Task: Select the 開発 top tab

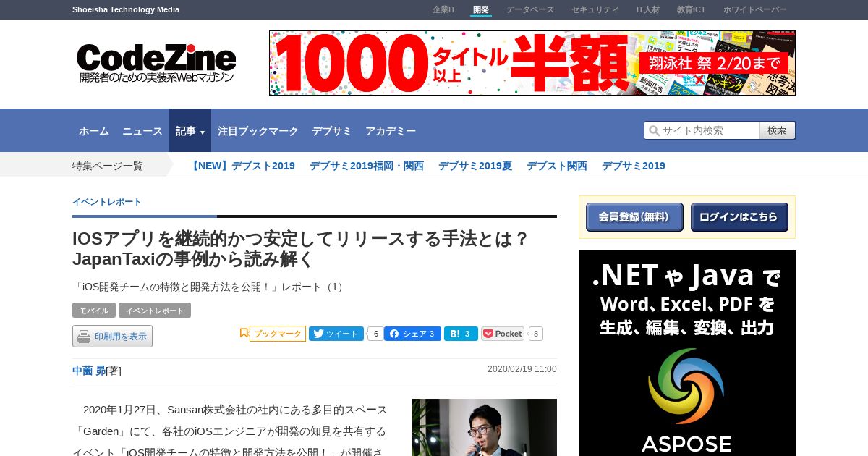Action: (481, 9)
